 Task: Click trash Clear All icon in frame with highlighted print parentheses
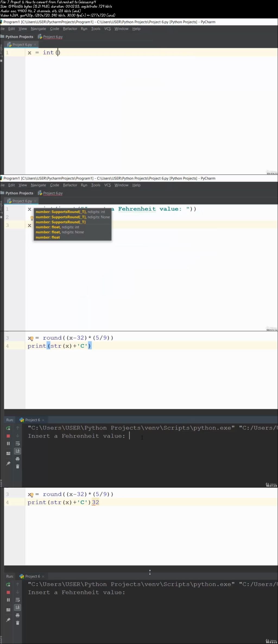pyautogui.click(x=18, y=466)
